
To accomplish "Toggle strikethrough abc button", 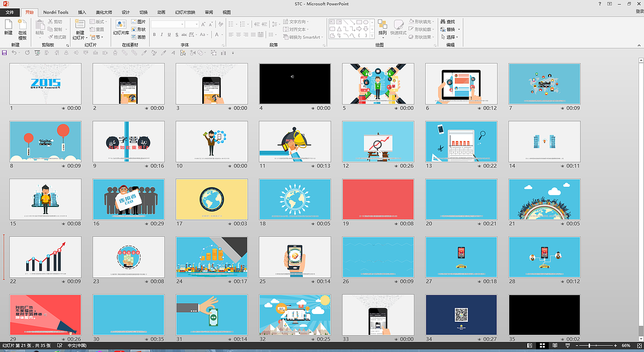I will click(184, 35).
